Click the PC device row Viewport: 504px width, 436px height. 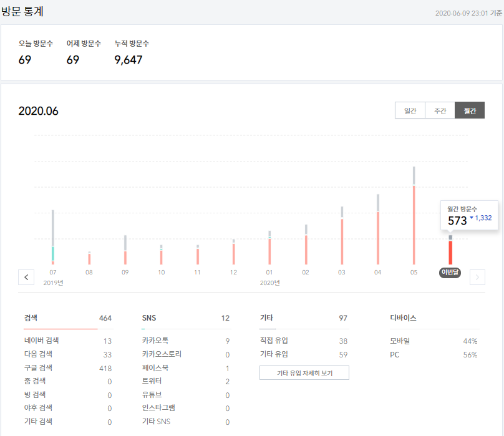pos(434,355)
